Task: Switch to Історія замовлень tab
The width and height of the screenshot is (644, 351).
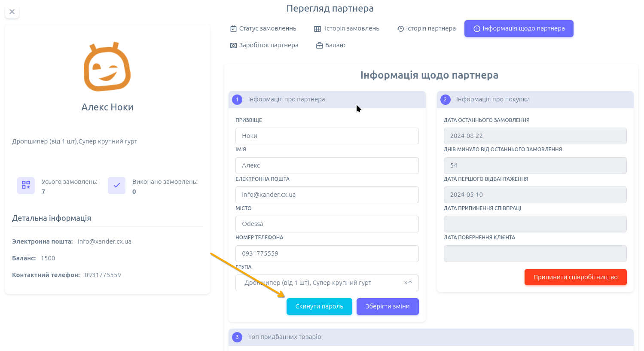Action: [x=346, y=28]
